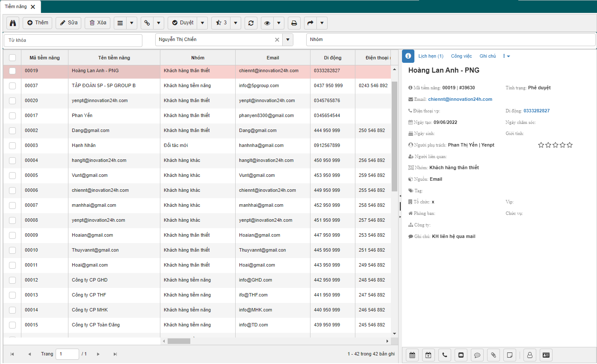Click the refresh icon in toolbar
The image size is (597, 364).
click(251, 23)
